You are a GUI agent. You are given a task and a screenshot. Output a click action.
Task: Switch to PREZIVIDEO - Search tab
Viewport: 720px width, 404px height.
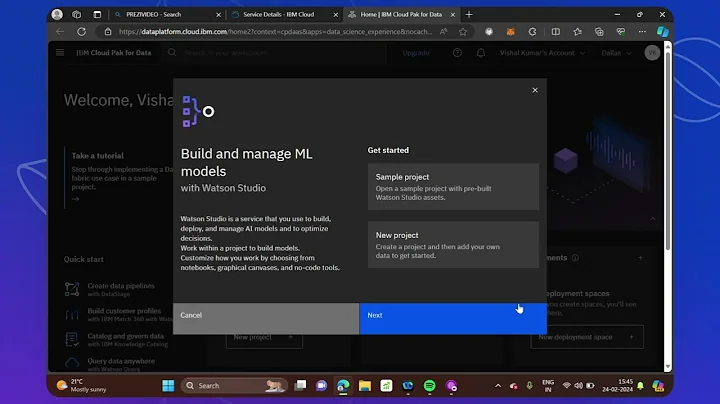[167, 15]
